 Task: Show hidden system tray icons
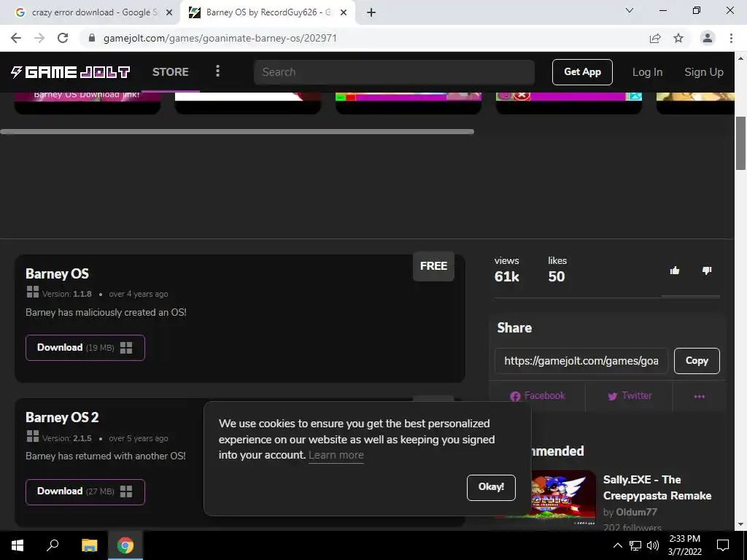617,545
